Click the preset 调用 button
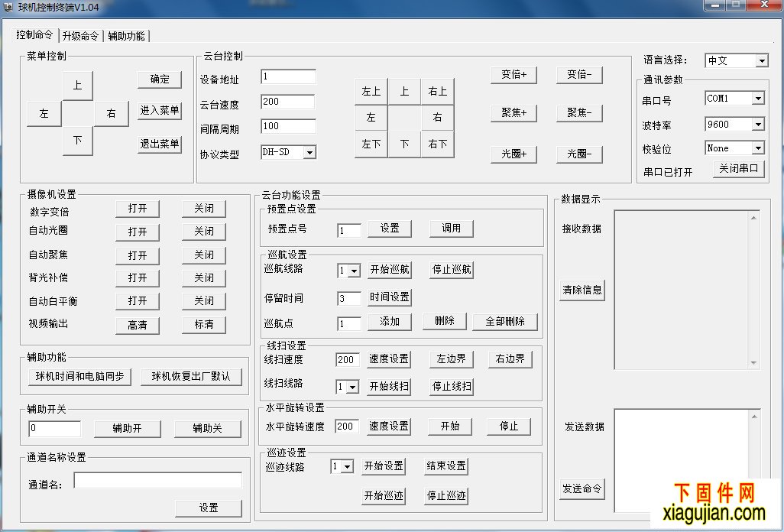This screenshot has height=532, width=784. 452,229
